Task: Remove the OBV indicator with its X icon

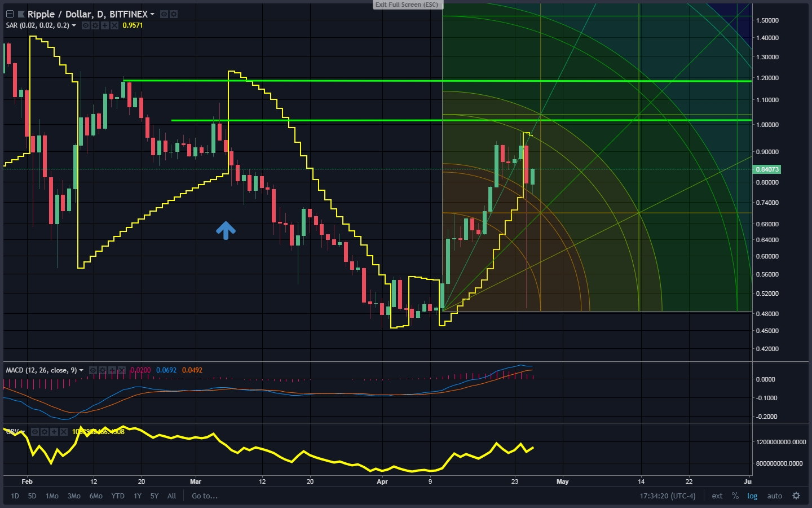Action: click(64, 432)
